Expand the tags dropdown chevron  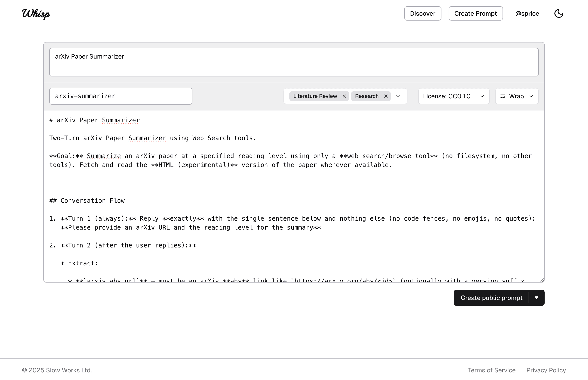coord(398,96)
